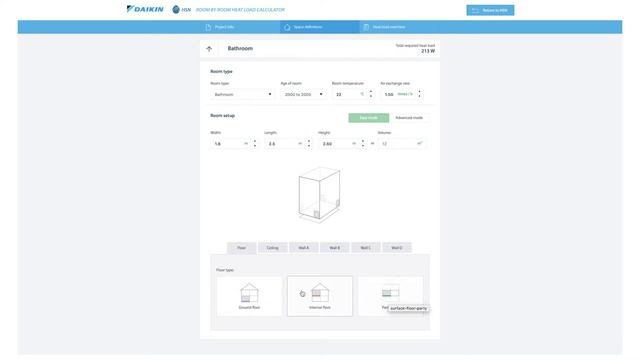Click the Floor type label
The image size is (640, 360).
tap(225, 270)
